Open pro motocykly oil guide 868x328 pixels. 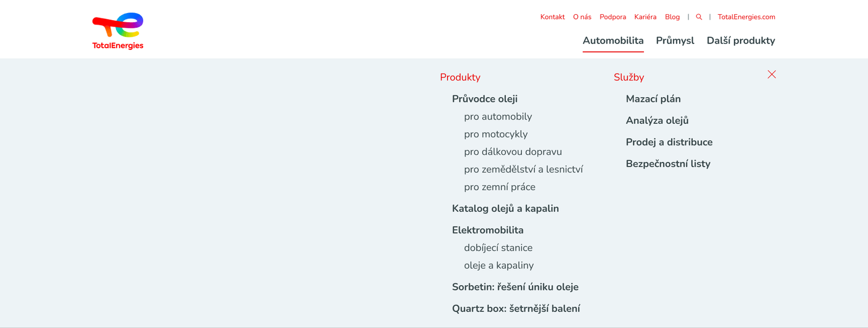pos(495,134)
